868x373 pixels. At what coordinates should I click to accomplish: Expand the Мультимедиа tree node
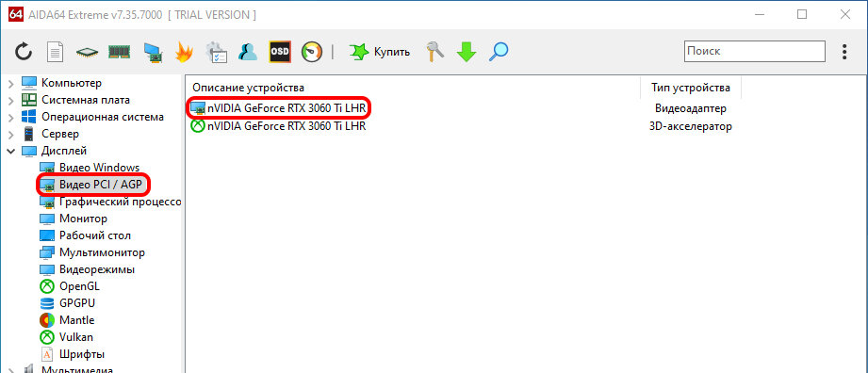11,370
